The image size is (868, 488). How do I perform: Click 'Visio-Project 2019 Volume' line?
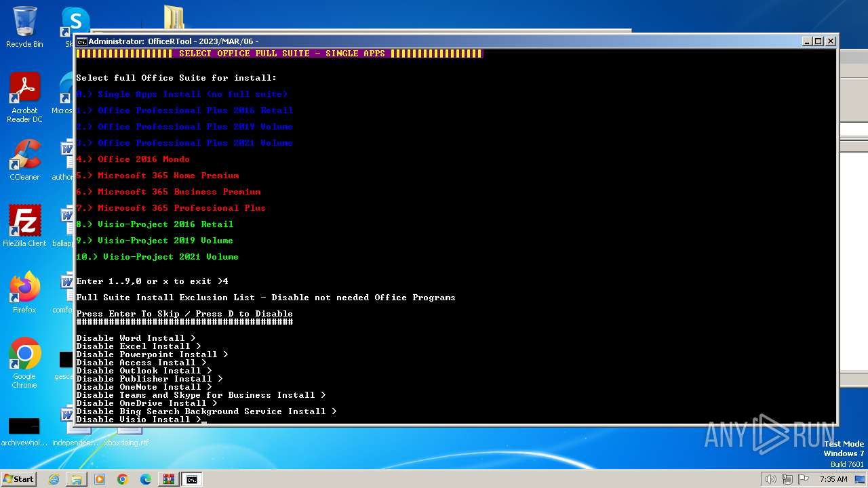(x=155, y=241)
